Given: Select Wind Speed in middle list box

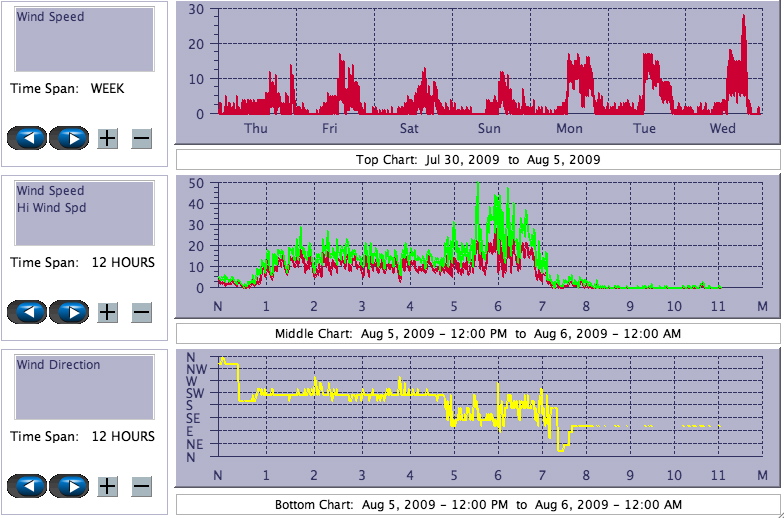Looking at the screenshot, I should click(50, 191).
